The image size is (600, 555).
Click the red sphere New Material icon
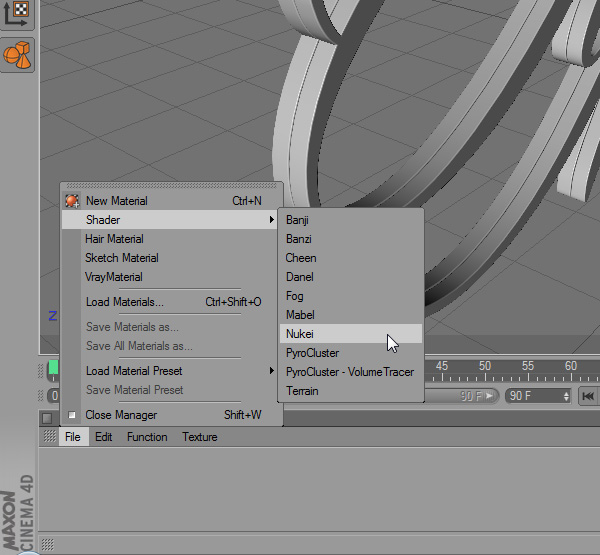click(x=72, y=201)
